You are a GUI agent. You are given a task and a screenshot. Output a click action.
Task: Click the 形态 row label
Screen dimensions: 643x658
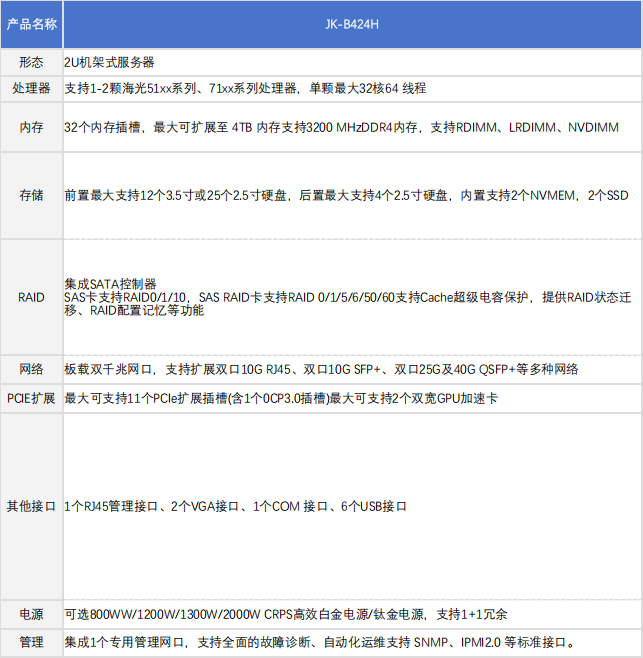pos(31,62)
